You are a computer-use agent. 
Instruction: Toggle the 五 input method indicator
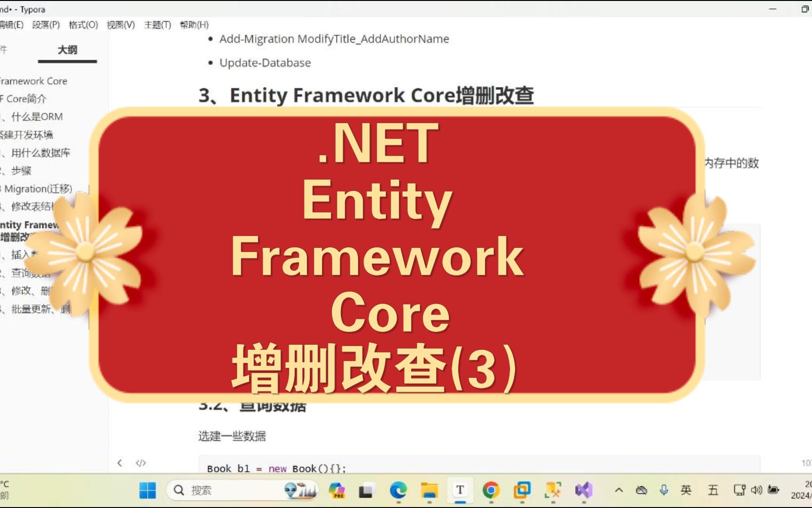click(713, 490)
